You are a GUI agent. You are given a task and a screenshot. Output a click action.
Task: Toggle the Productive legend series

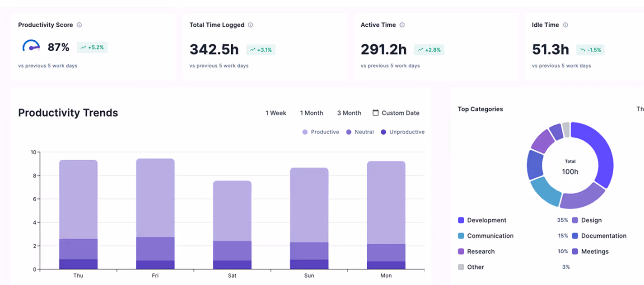(x=321, y=132)
